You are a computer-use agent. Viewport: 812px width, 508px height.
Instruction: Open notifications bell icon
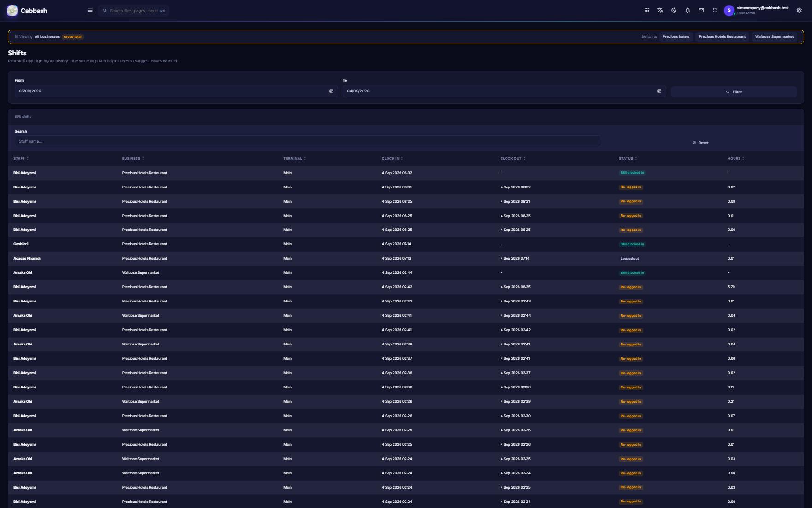click(x=687, y=10)
